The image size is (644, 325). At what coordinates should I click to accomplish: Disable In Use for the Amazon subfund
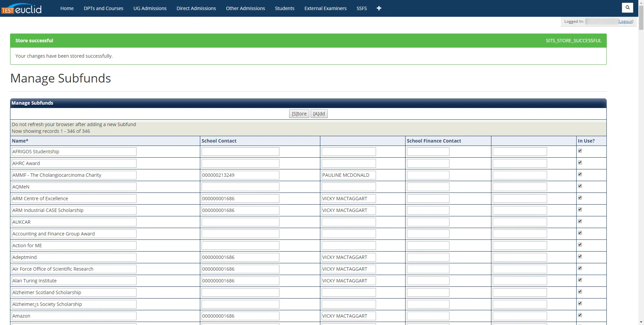click(580, 315)
